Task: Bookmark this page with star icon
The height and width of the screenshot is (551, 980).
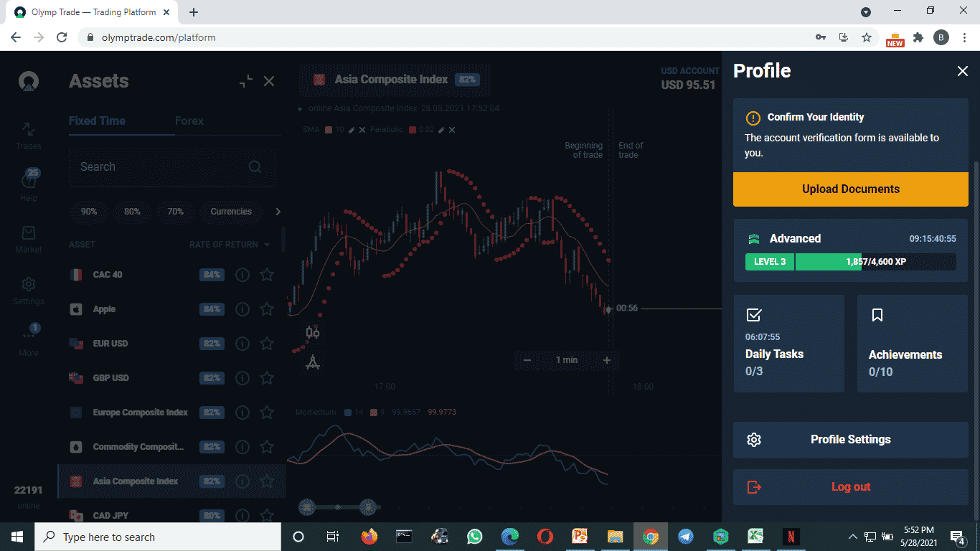Action: point(867,37)
